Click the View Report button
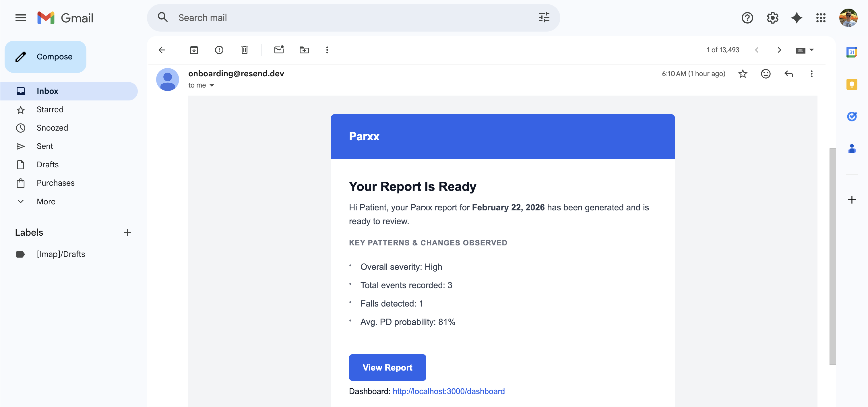Screen dimensions: 868x407 [x=387, y=367]
